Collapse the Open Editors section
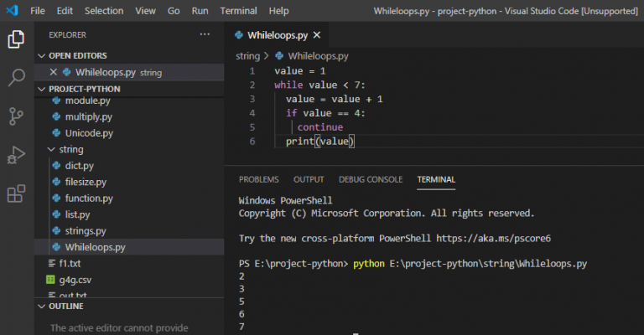This screenshot has height=335, width=644. click(41, 55)
